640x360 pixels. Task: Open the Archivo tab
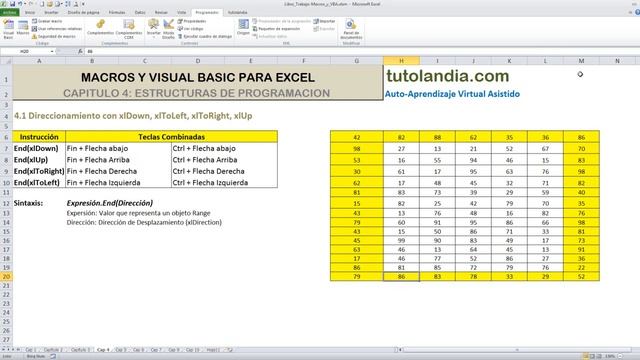[x=9, y=13]
